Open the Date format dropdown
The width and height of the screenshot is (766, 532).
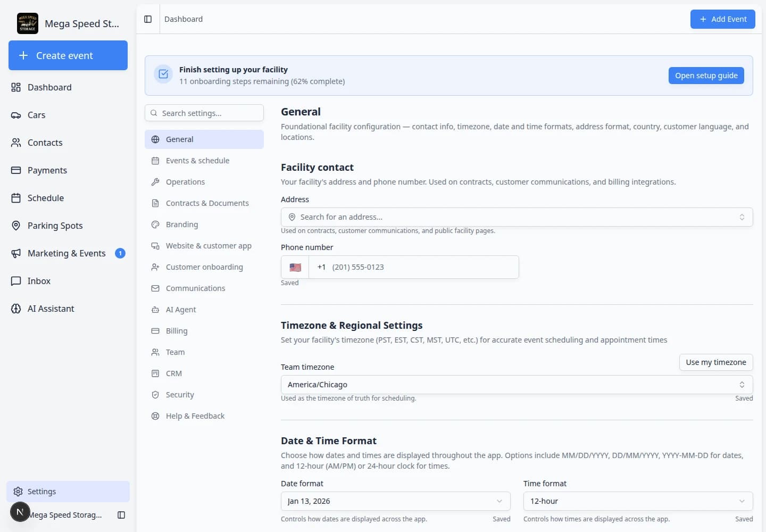pos(395,501)
